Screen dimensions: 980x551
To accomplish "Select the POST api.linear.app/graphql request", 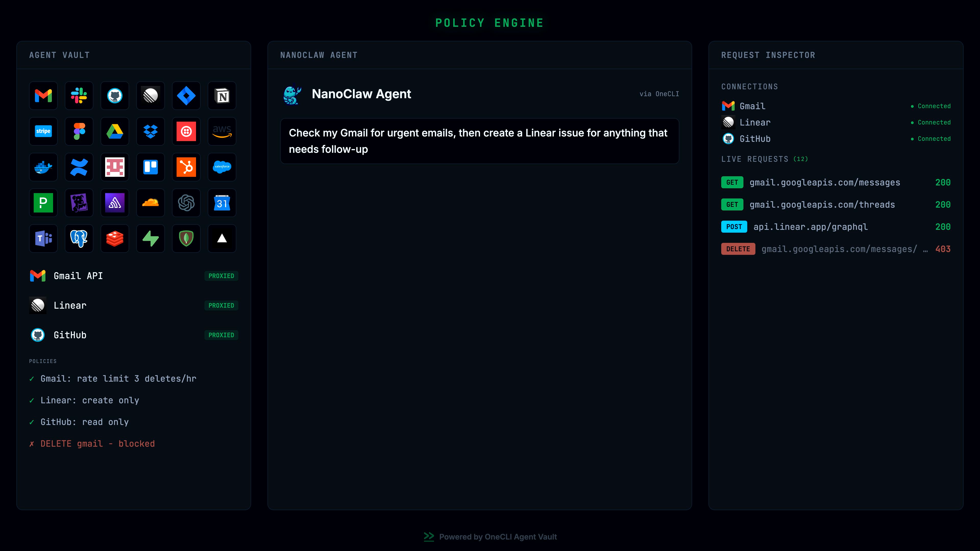I will pos(836,227).
